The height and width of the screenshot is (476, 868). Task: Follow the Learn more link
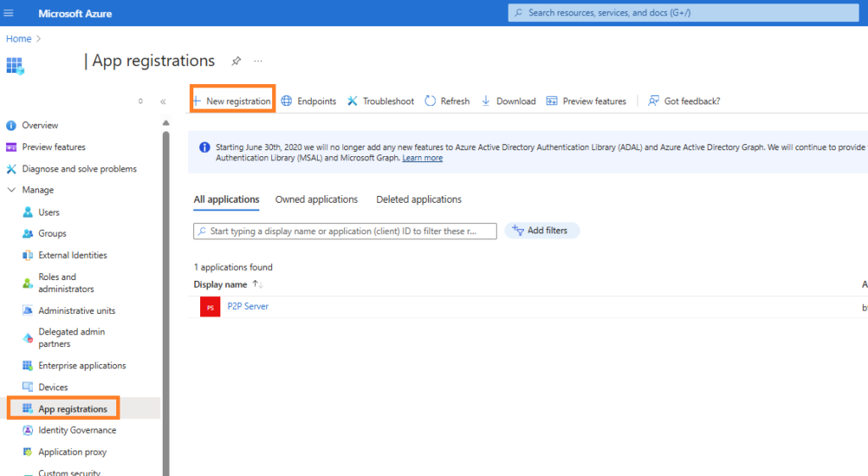coord(422,158)
